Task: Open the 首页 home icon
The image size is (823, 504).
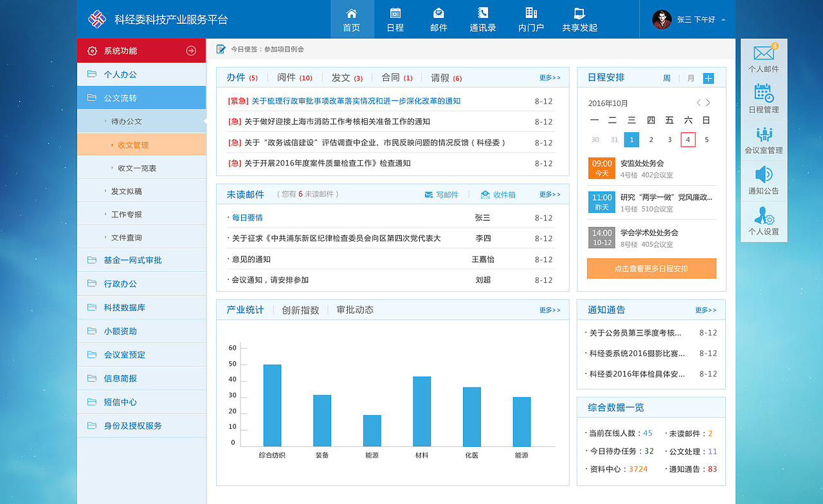Action: click(352, 14)
